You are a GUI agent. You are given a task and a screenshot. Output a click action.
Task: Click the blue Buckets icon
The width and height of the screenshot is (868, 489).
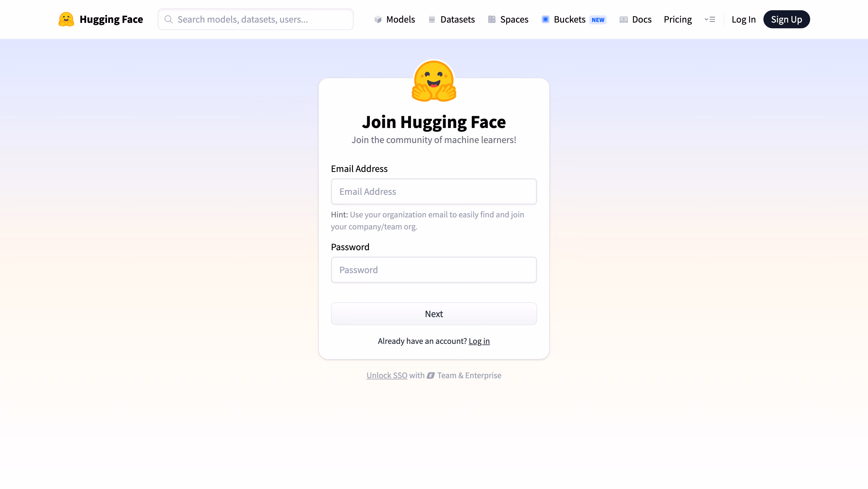click(x=545, y=20)
